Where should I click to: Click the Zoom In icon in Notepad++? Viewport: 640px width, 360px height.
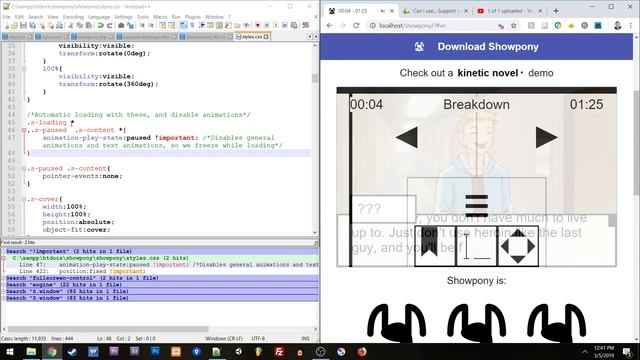tap(142, 25)
